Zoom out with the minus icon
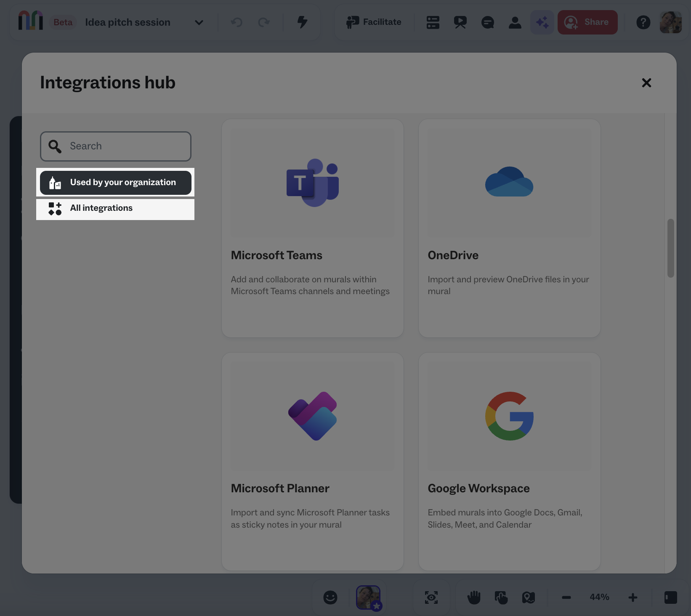The image size is (691, 616). [x=566, y=597]
